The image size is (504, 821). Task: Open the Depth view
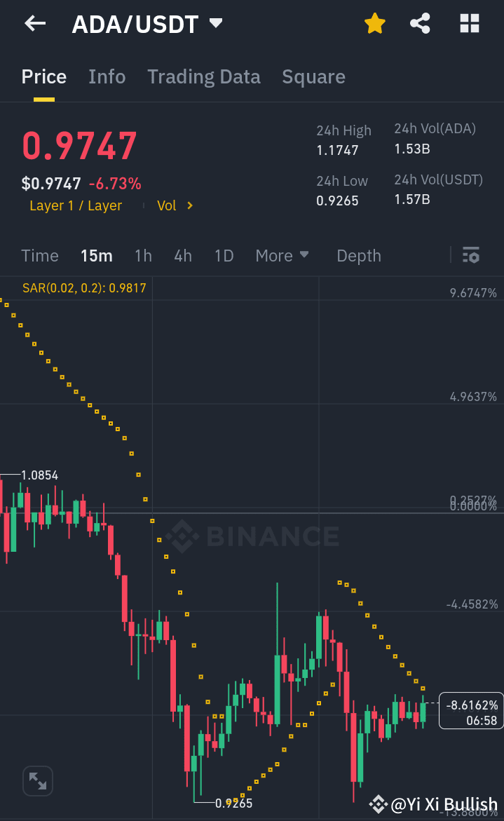point(358,255)
